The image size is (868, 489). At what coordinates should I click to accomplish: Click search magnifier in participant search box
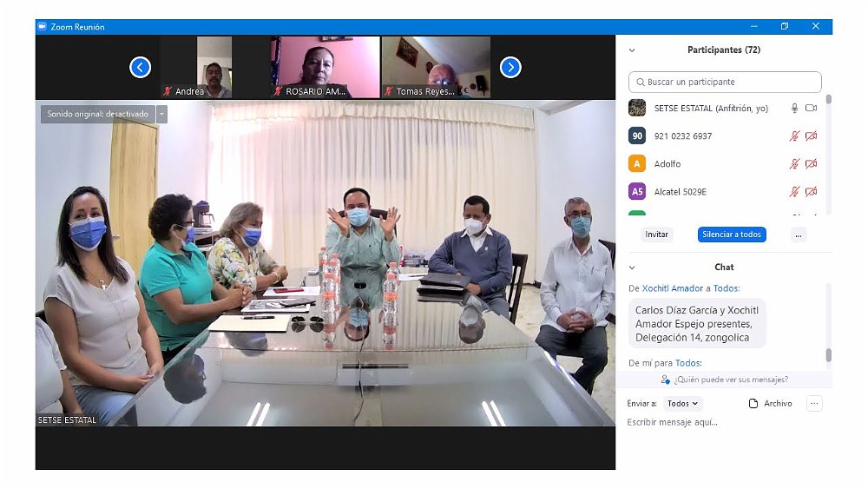[x=640, y=83]
